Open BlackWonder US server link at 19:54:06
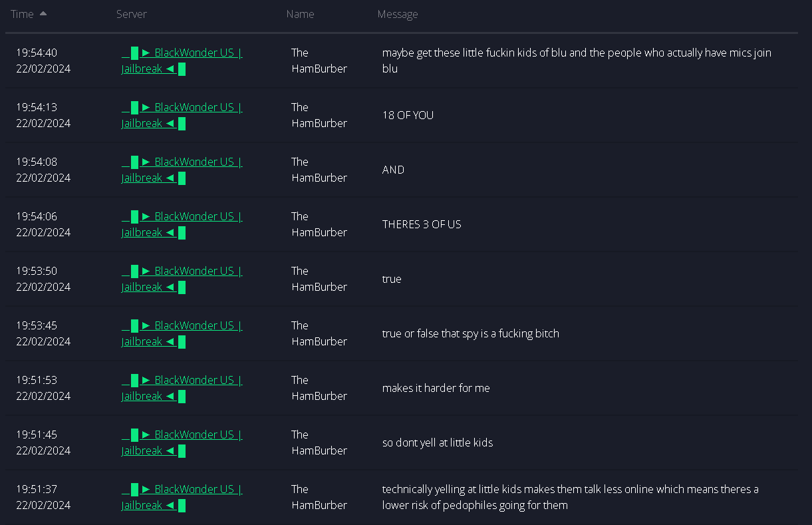 (x=182, y=224)
